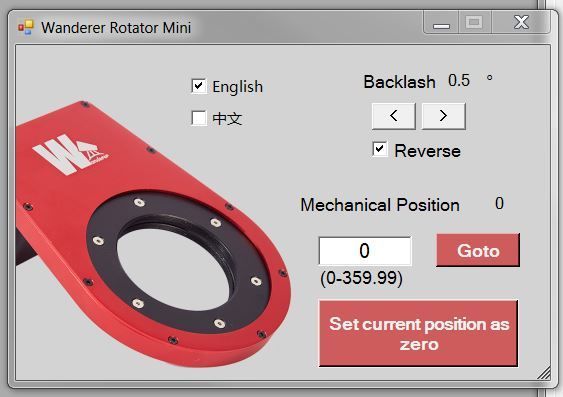
Task: Click the Wanderer Rotator Mini title icon
Action: [x=26, y=27]
